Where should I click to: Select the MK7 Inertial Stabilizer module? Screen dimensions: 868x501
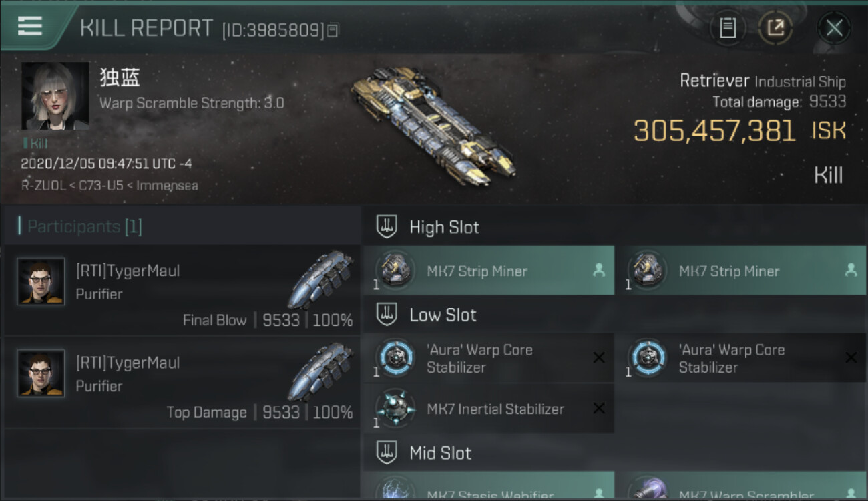point(489,409)
